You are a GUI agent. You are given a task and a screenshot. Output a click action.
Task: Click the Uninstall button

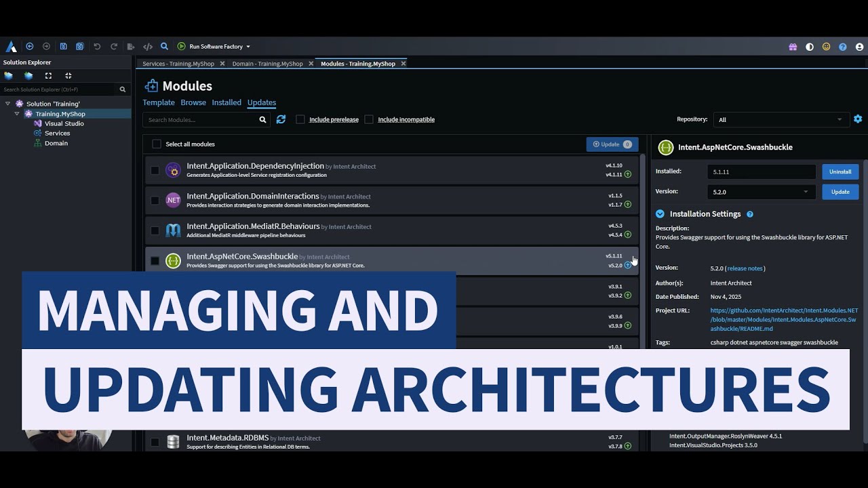click(840, 172)
